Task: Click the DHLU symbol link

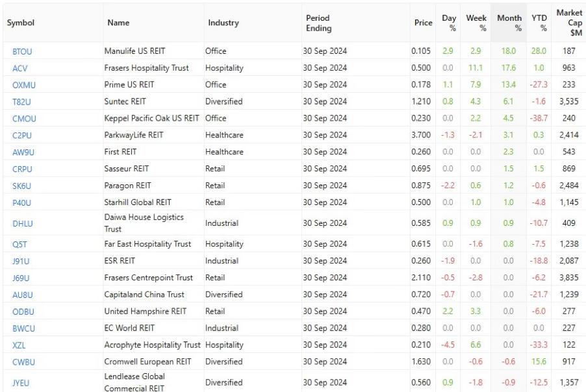Action: (23, 224)
